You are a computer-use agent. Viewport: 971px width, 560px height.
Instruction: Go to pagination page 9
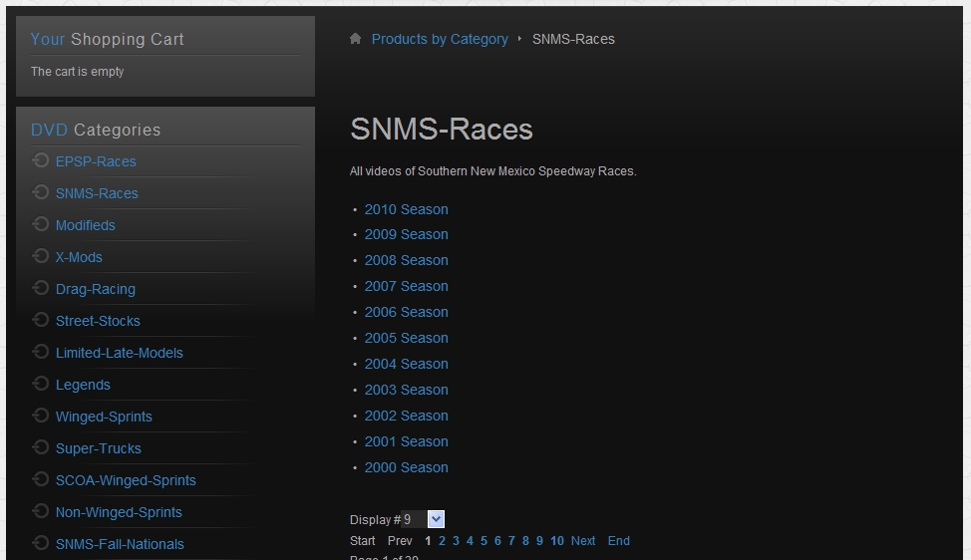pos(539,541)
